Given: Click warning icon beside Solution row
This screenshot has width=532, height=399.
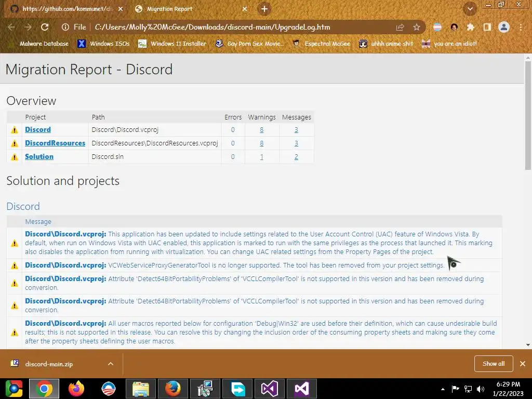Looking at the screenshot, I should point(14,157).
